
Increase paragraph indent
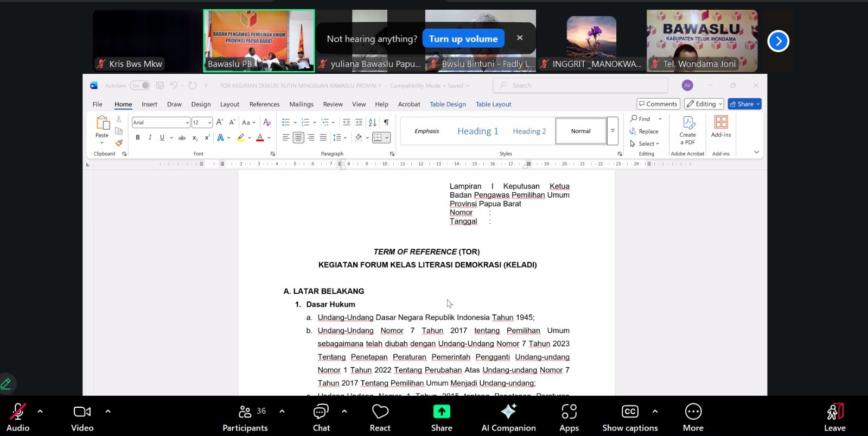pos(359,122)
